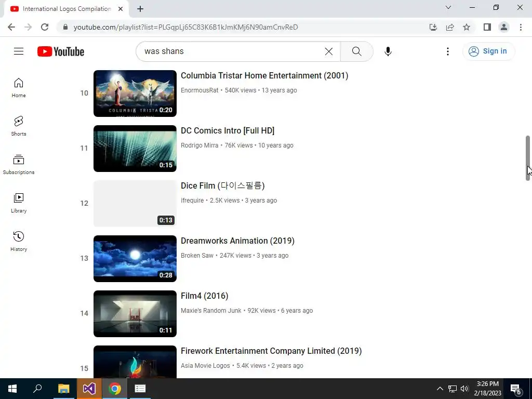Open Chrome's three-dot menu
532x399 pixels.
(521, 27)
